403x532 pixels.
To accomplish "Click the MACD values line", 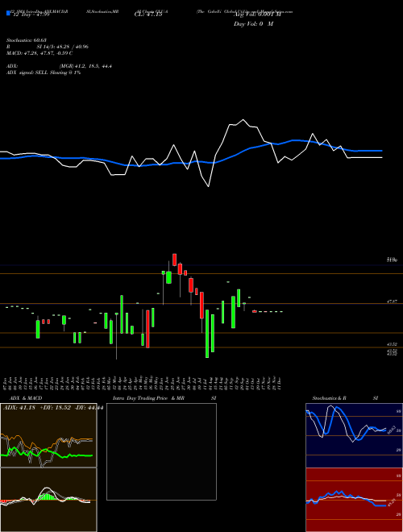I will tap(39, 53).
